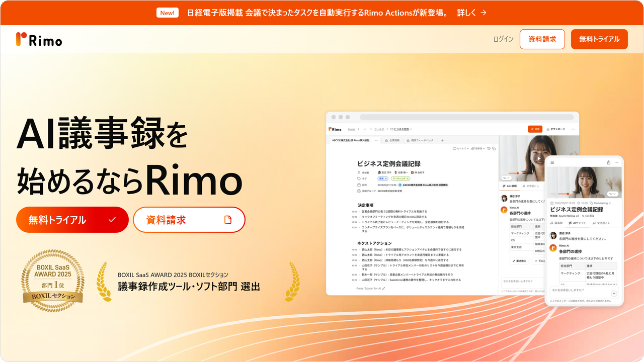644x362 pixels.
Task: Click the 置き換え button below the table
Action: [519, 261]
